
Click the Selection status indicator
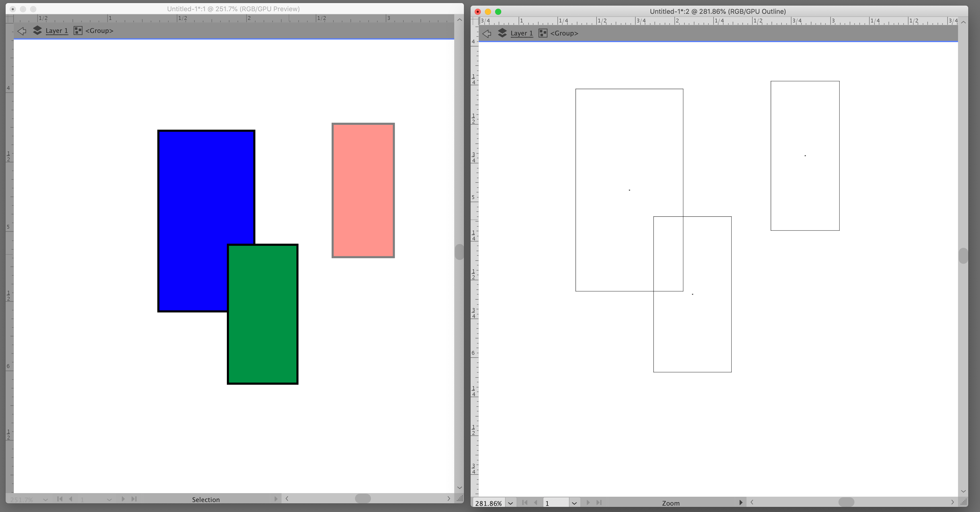206,499
